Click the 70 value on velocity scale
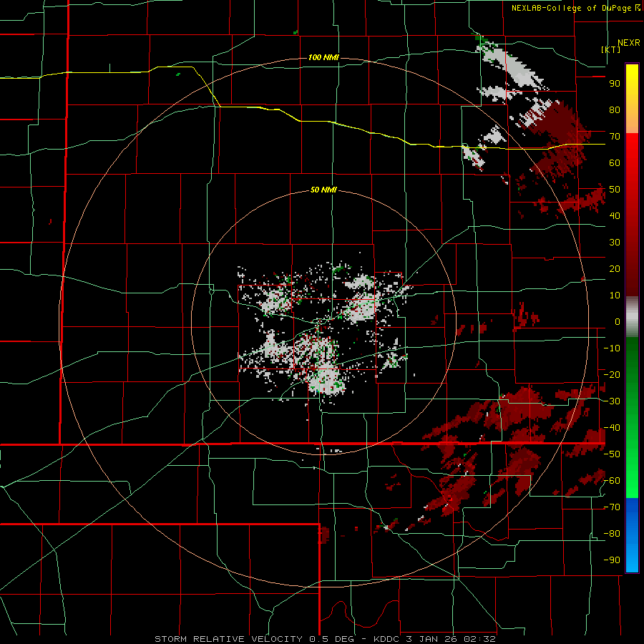This screenshot has height=644, width=644. [x=615, y=137]
